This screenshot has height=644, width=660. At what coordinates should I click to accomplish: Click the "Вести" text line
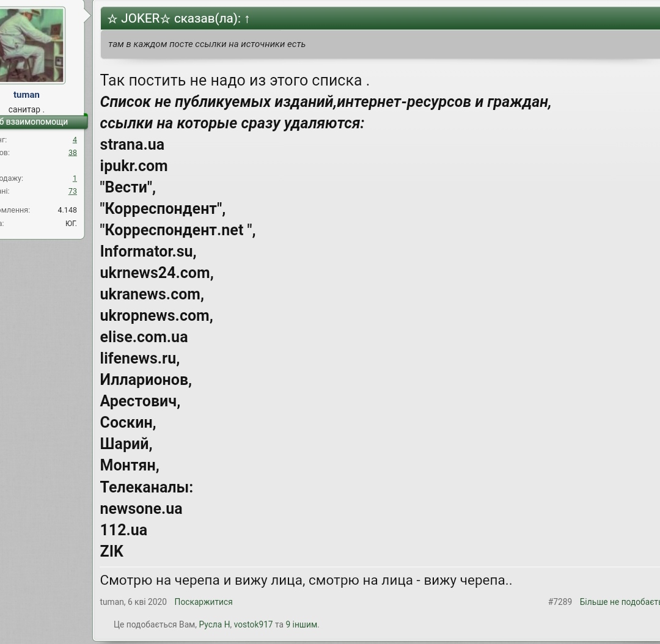[128, 188]
